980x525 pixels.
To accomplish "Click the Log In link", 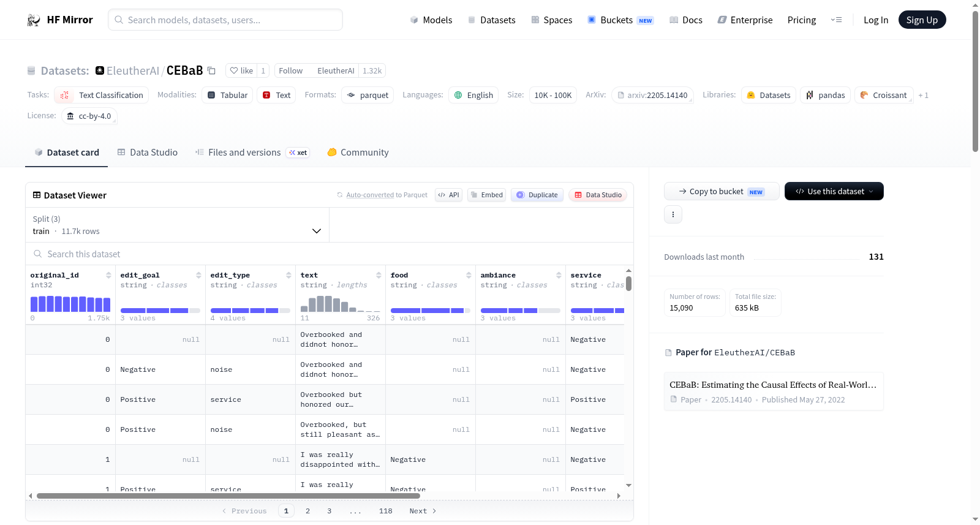I will click(876, 20).
